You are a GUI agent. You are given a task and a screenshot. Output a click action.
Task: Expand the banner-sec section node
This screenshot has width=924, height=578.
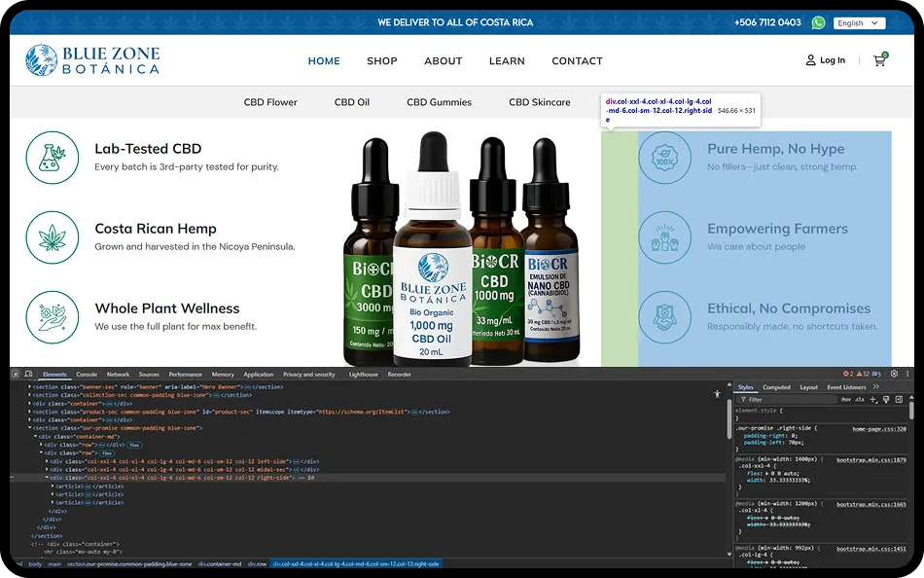[29, 387]
